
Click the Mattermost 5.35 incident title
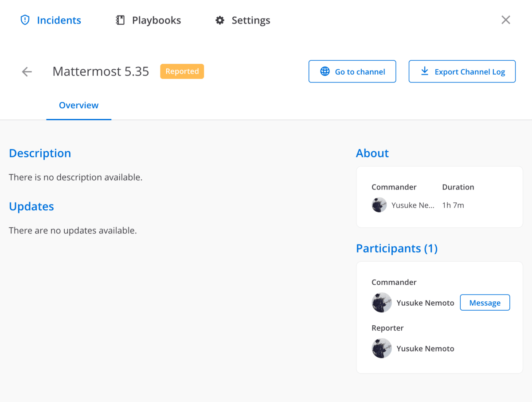[x=101, y=71]
